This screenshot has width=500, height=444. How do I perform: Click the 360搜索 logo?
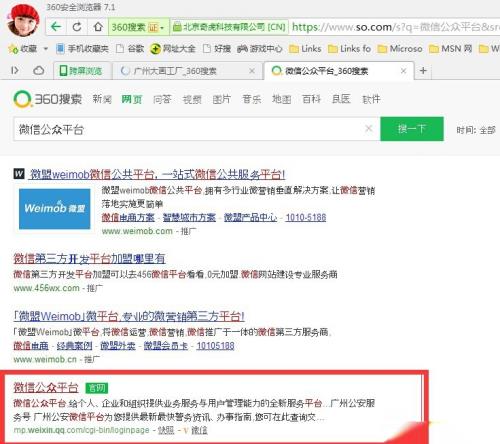pyautogui.click(x=48, y=99)
